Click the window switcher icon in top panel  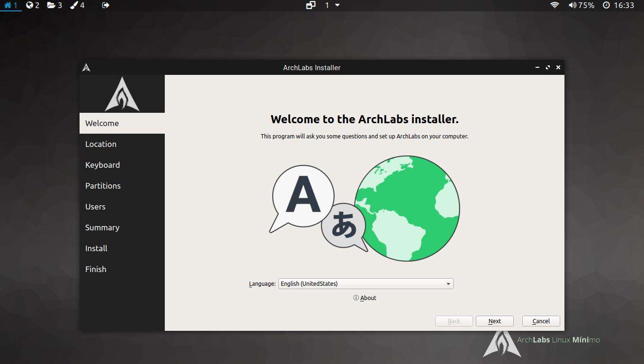(x=311, y=5)
